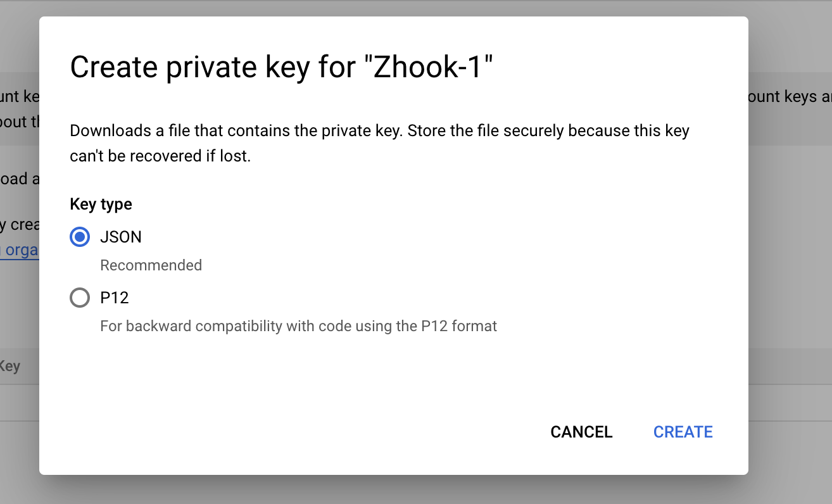Click the "P12" option label

pyautogui.click(x=115, y=298)
